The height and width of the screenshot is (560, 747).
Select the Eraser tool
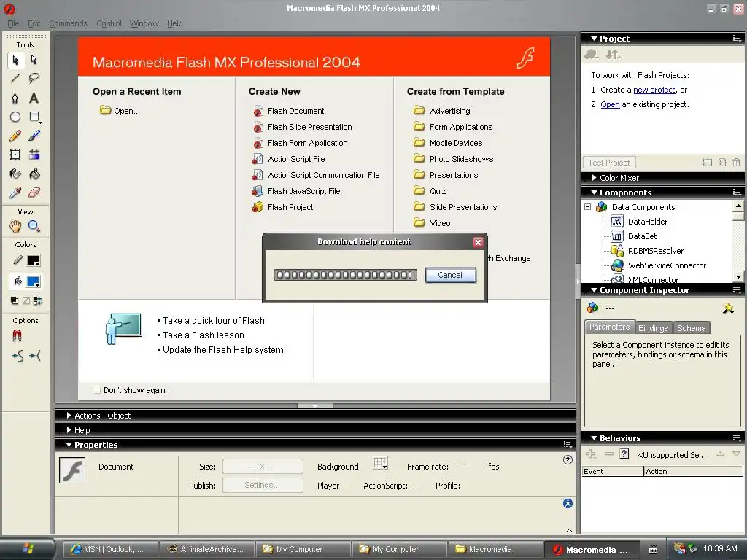click(34, 192)
